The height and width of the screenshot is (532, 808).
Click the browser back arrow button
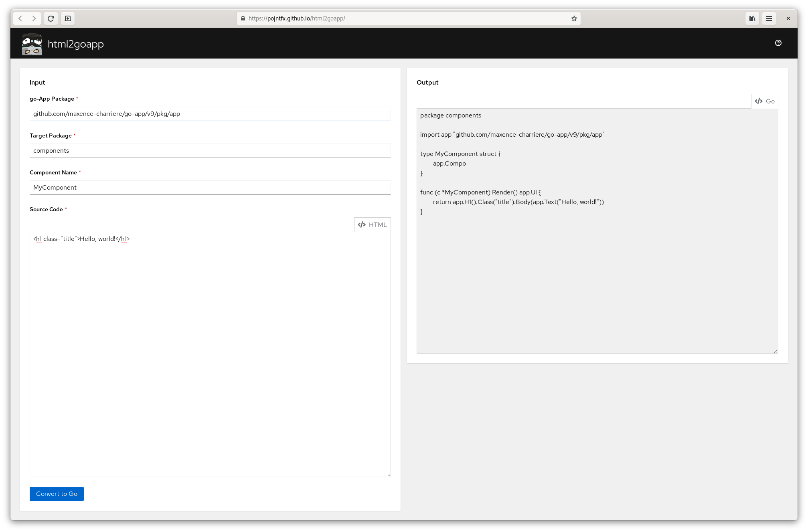[x=20, y=18]
